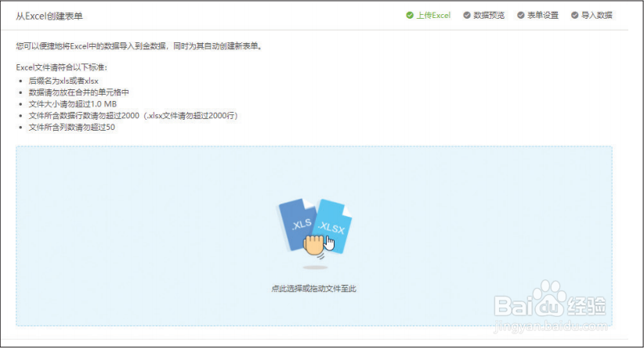Click the 上传Excel step label
Screen dimensions: 644x349
[x=433, y=16]
